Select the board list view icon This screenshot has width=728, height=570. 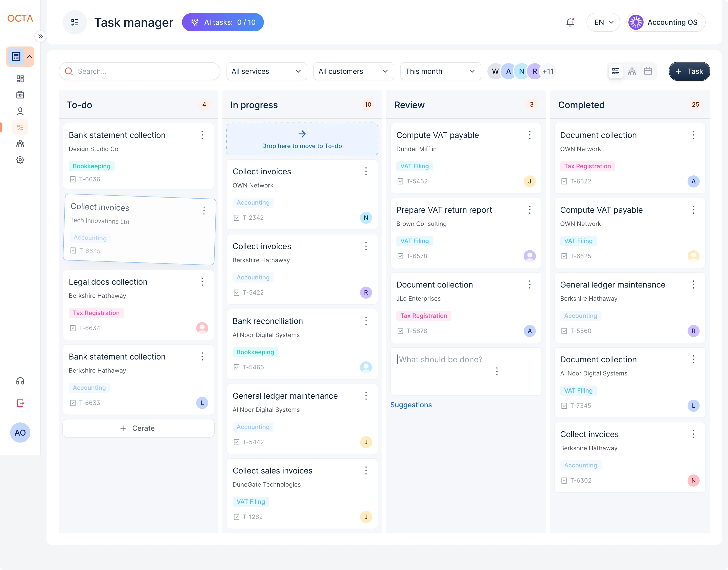pyautogui.click(x=616, y=71)
